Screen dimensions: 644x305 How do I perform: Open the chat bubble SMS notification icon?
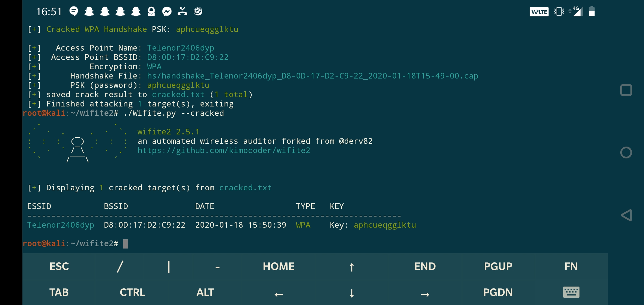point(73,11)
